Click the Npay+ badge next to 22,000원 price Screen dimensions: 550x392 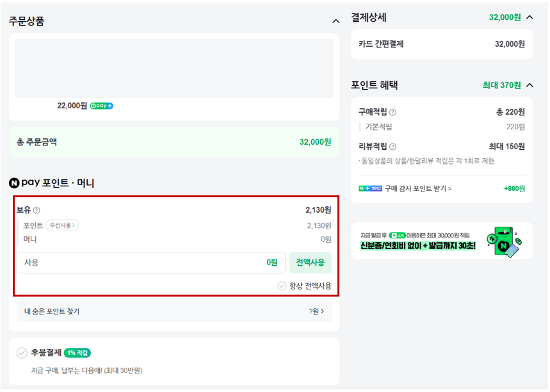(x=102, y=106)
